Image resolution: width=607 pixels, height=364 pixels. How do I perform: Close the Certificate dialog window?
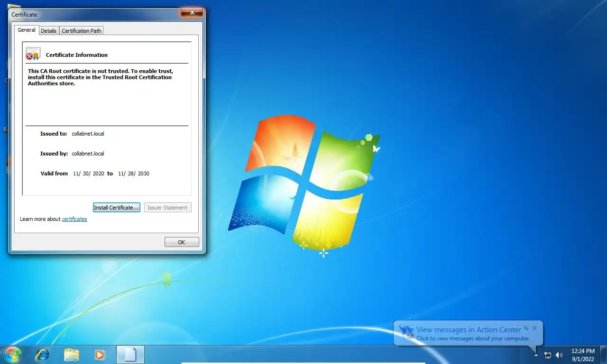(192, 12)
